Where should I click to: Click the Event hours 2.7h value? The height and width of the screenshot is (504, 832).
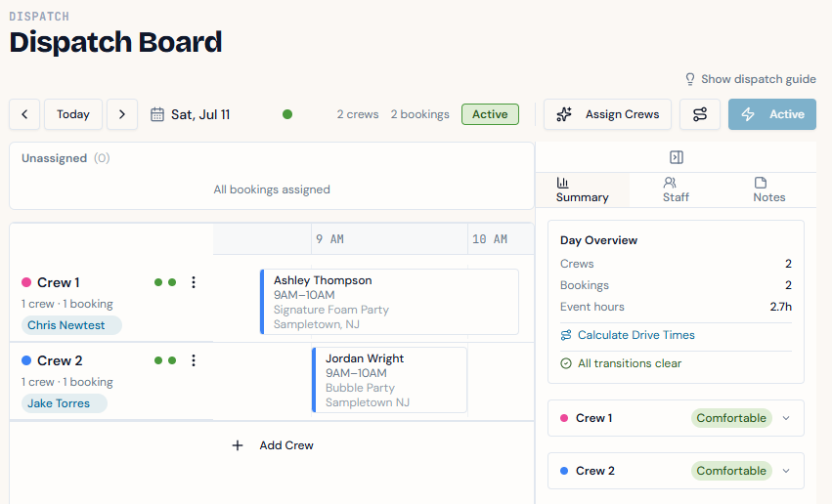point(780,307)
